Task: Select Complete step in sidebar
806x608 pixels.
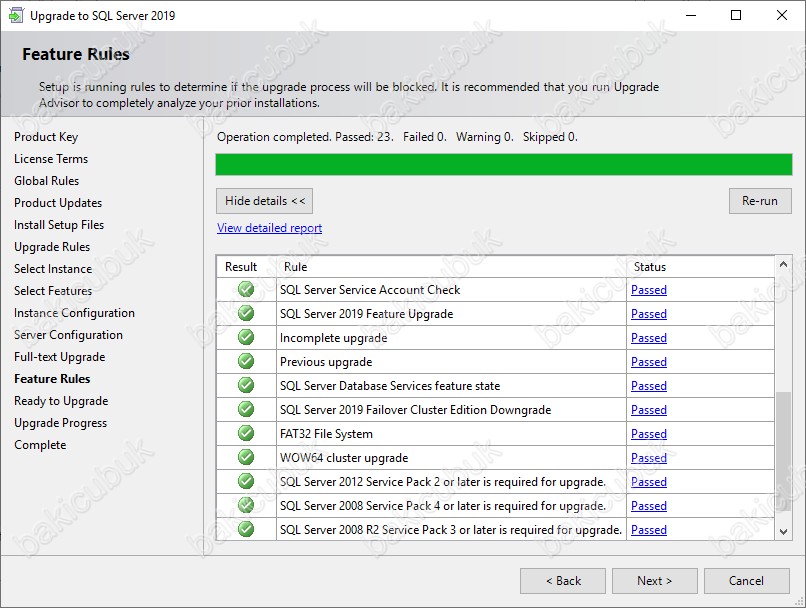Action: (x=40, y=445)
